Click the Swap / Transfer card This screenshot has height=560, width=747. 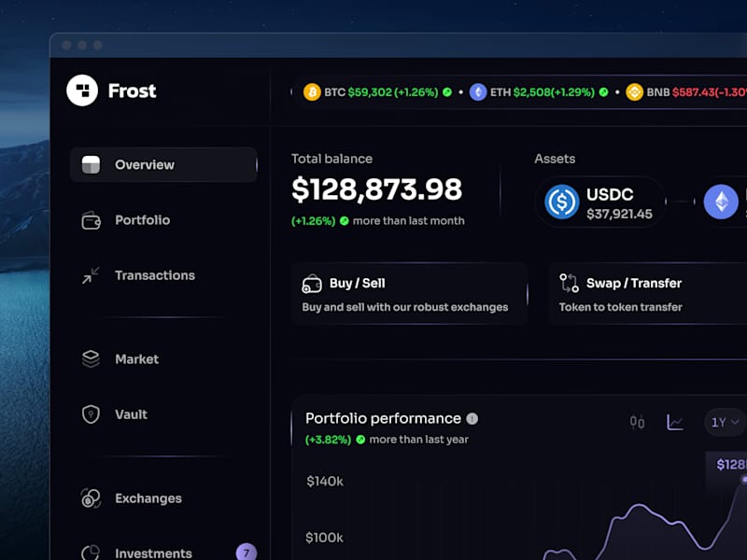(647, 294)
